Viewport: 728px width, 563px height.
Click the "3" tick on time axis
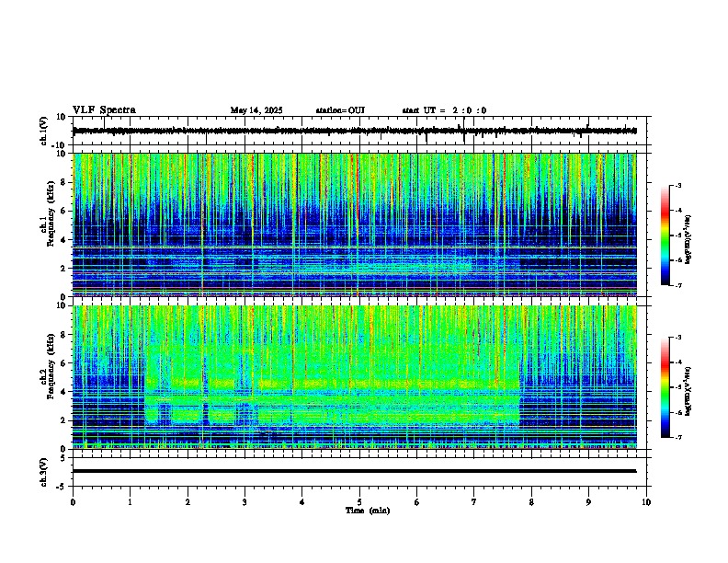click(x=245, y=502)
